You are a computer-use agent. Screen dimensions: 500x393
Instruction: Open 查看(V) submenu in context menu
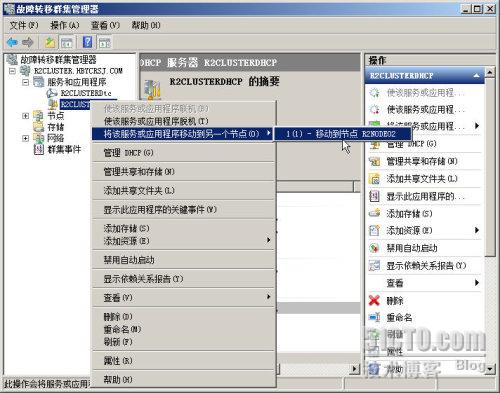click(184, 297)
